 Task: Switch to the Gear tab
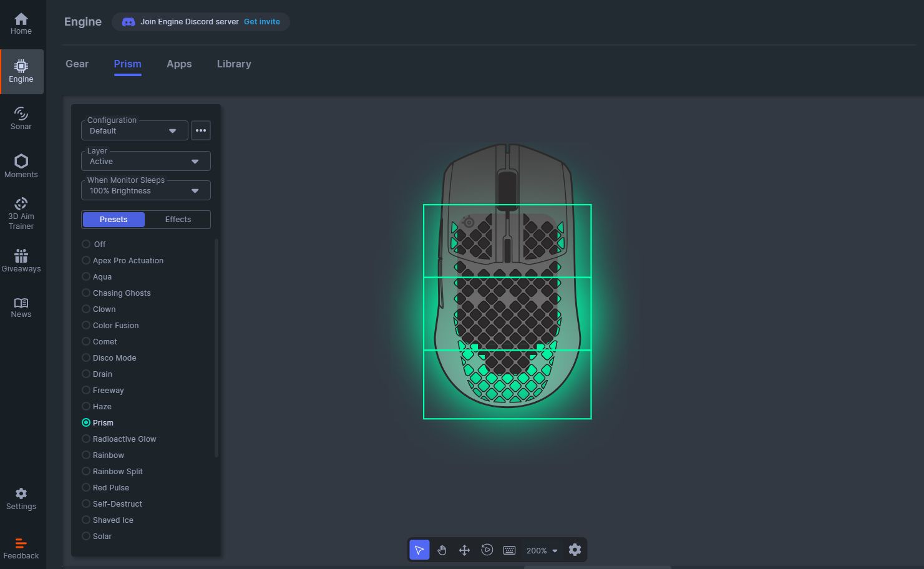(x=77, y=64)
